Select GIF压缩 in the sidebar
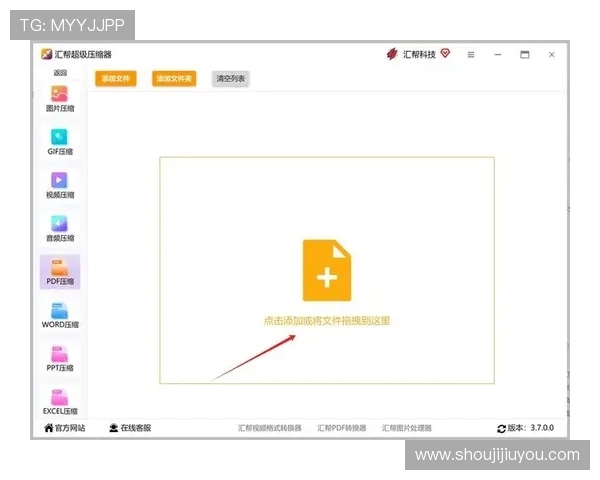Image resolution: width=600 pixels, height=480 pixels. click(60, 142)
